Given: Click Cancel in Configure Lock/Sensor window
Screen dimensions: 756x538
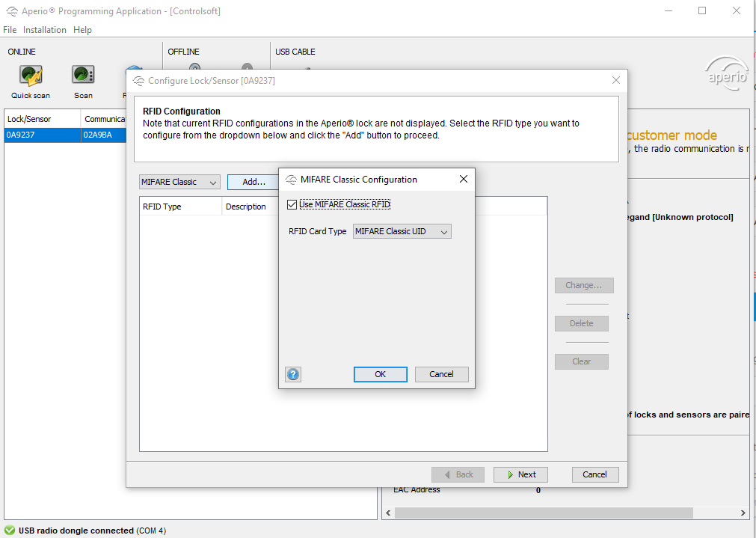Looking at the screenshot, I should (x=595, y=474).
